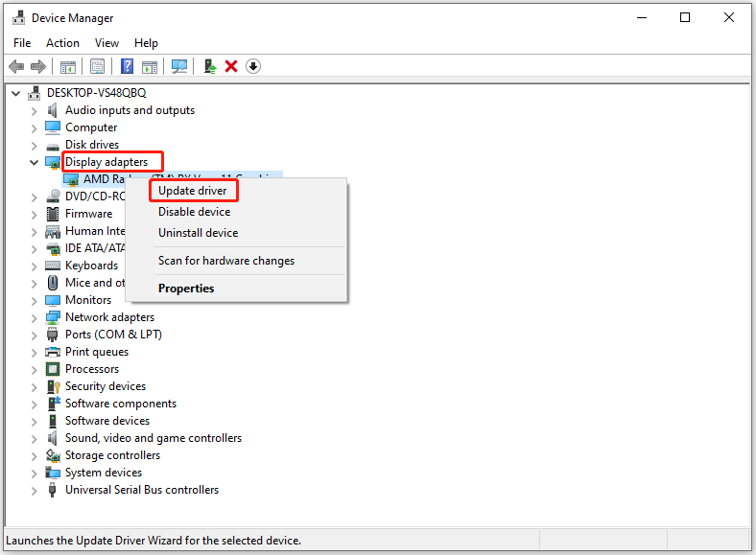Click the blue Help question mark icon
This screenshot has width=756, height=555.
click(127, 66)
